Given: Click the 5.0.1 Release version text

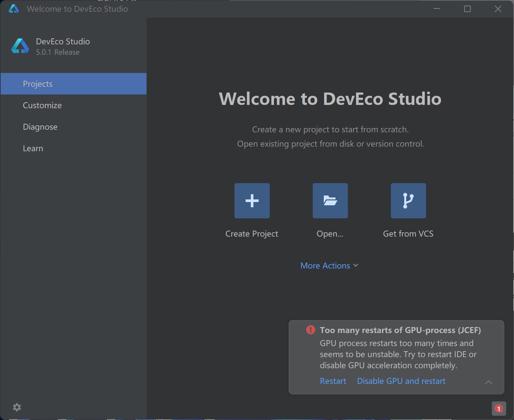Looking at the screenshot, I should (58, 52).
